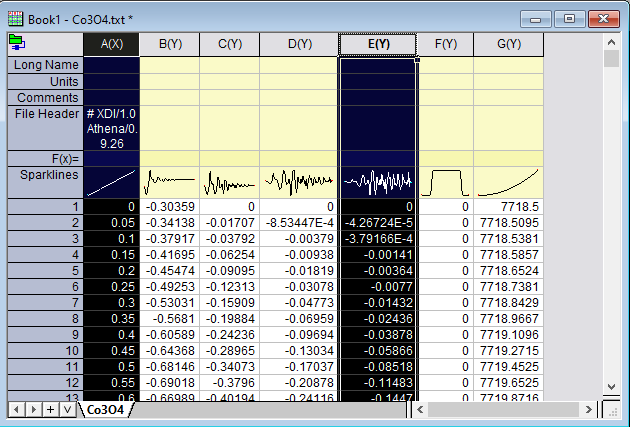
Task: Click the Book1 worksheet window icon in title bar
Action: 16,19
